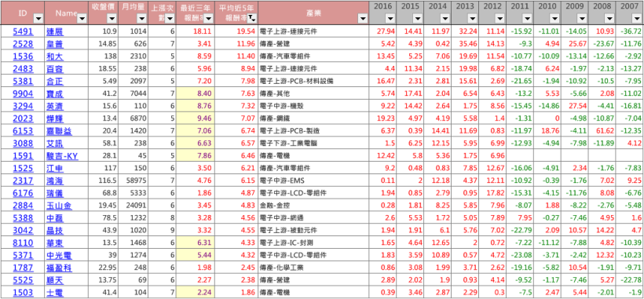Select the 17.82 cell in 2012 column
Image resolution: width=644 pixels, height=299 pixels.
point(492,193)
